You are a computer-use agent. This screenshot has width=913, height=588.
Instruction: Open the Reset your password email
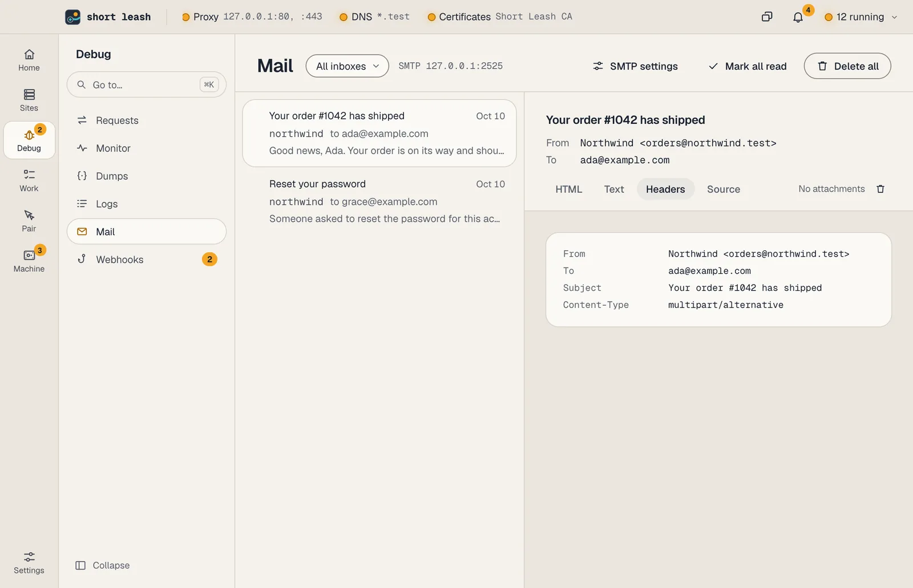[379, 201]
